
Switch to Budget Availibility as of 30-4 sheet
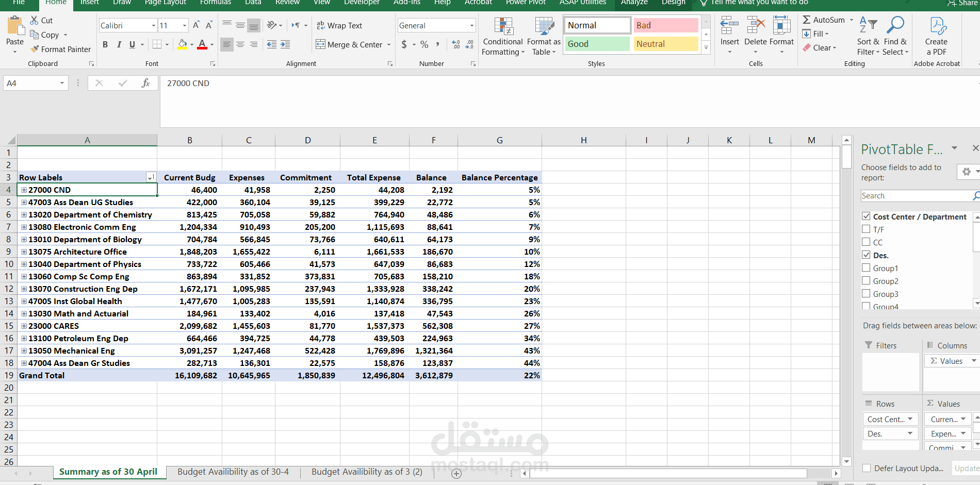point(233,472)
